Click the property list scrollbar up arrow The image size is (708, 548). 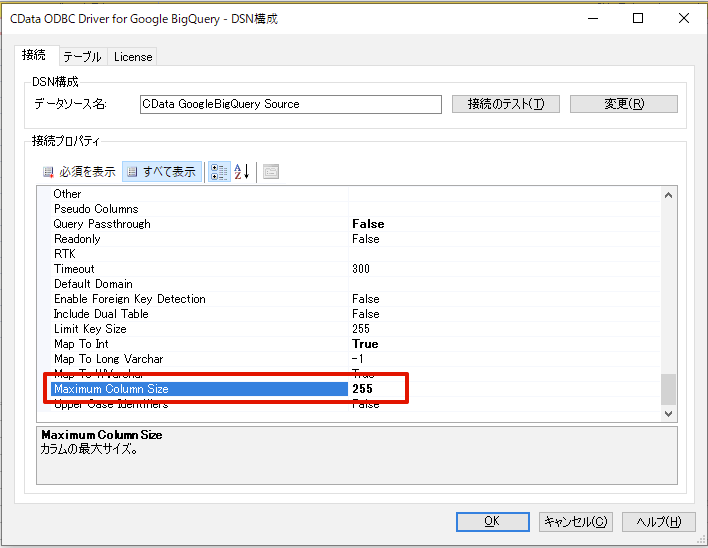669,195
